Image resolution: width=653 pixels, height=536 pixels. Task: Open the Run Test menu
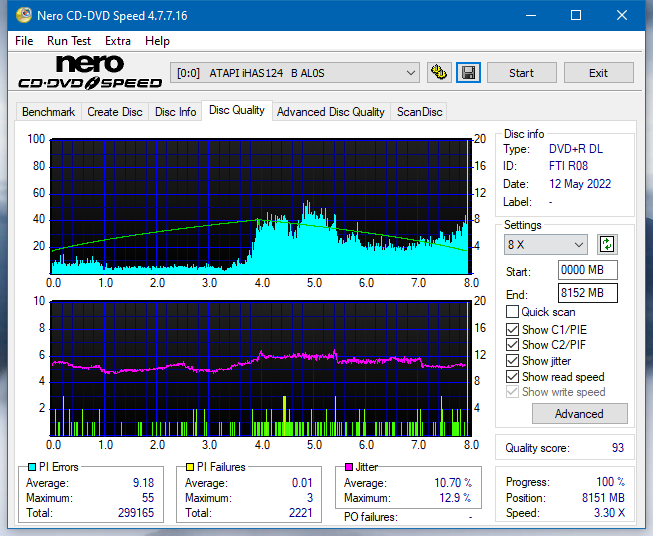pyautogui.click(x=69, y=41)
